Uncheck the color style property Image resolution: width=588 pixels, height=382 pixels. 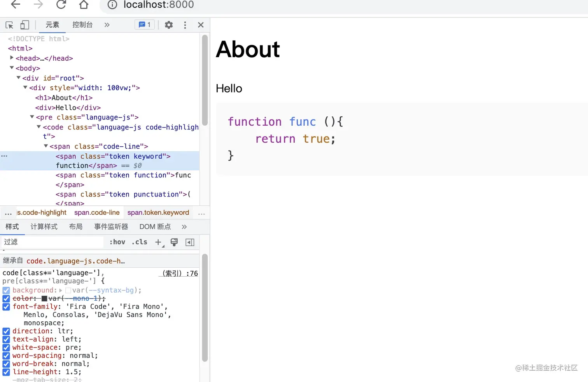coord(6,298)
